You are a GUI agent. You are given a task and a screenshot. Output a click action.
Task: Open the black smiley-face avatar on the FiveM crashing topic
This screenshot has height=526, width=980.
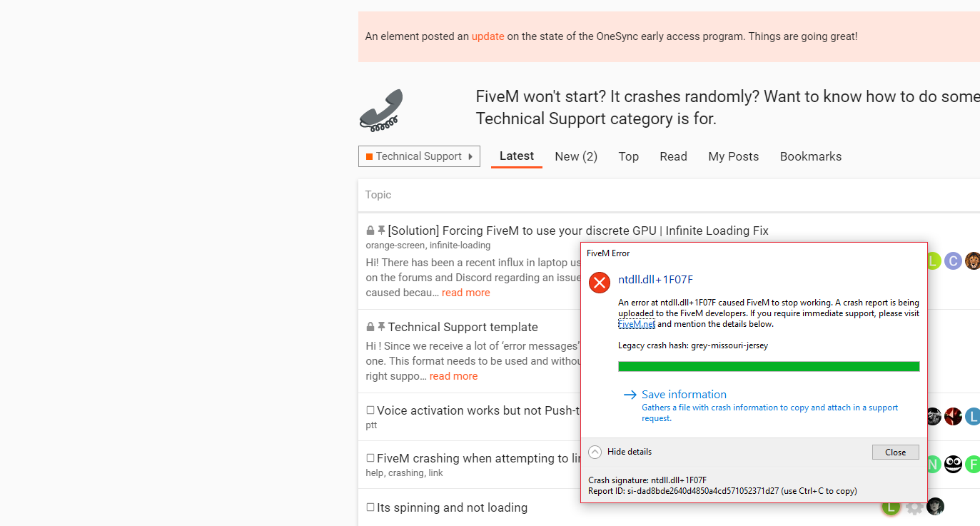(953, 465)
